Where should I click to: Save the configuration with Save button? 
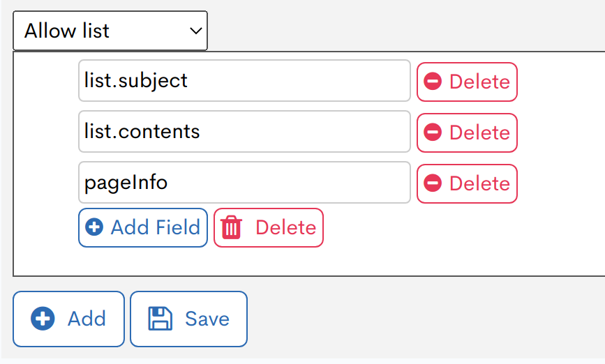click(188, 319)
